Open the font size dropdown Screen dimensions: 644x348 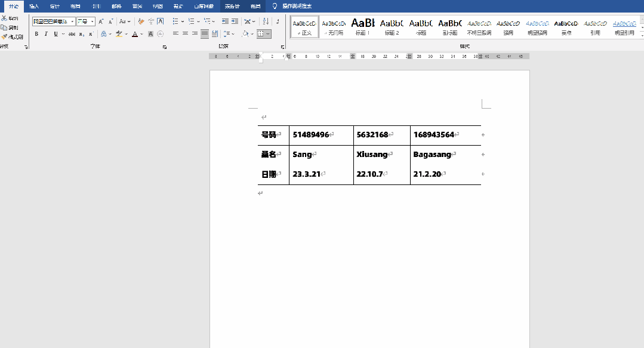click(93, 21)
